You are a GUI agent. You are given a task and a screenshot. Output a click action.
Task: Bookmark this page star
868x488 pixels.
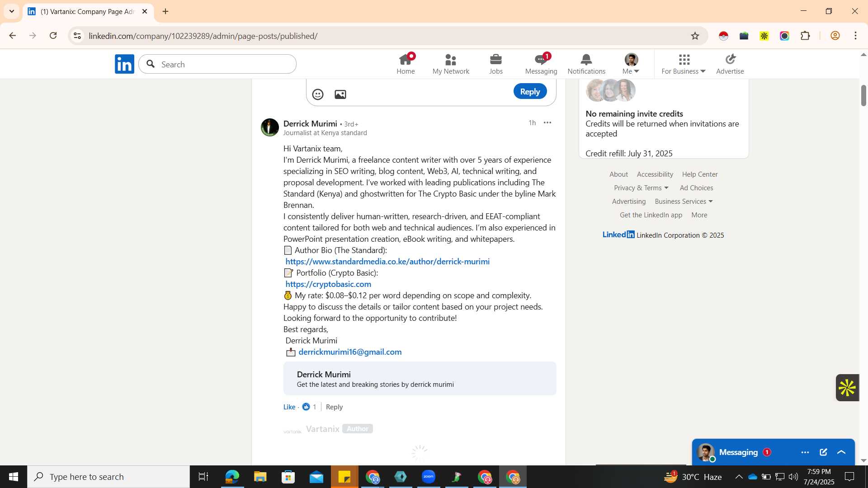click(x=695, y=36)
